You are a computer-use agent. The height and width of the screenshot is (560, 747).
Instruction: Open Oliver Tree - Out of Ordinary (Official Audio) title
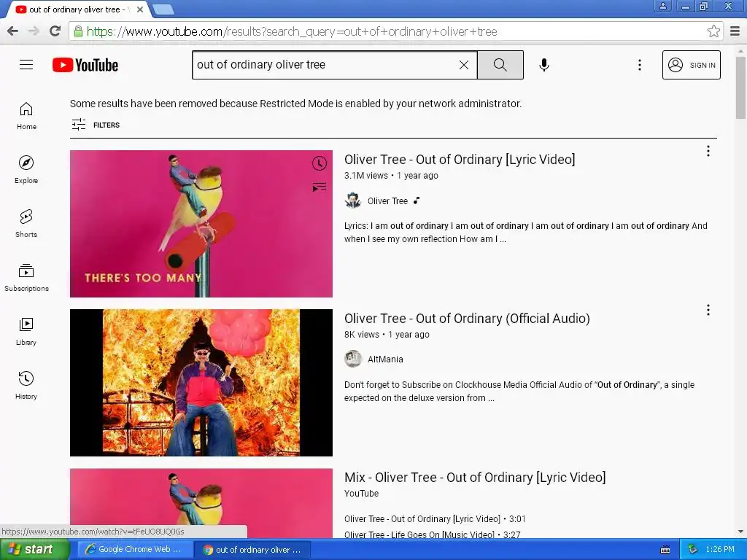[467, 319]
